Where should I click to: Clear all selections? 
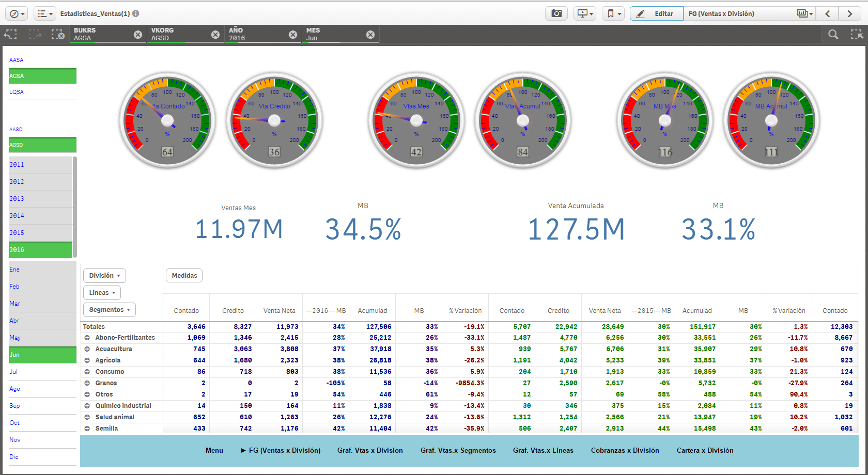[58, 35]
